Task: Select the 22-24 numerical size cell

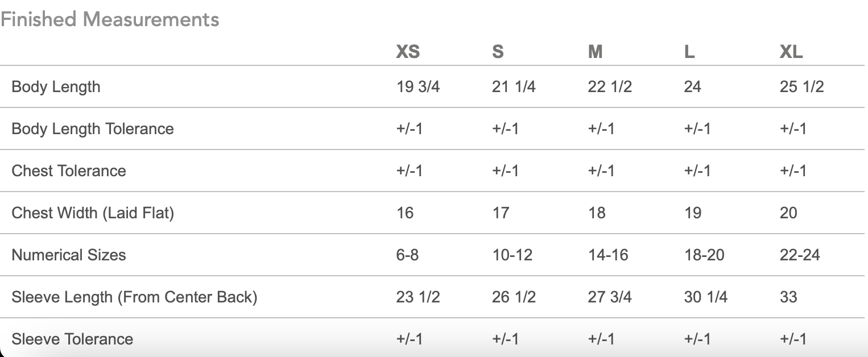Action: 800,255
